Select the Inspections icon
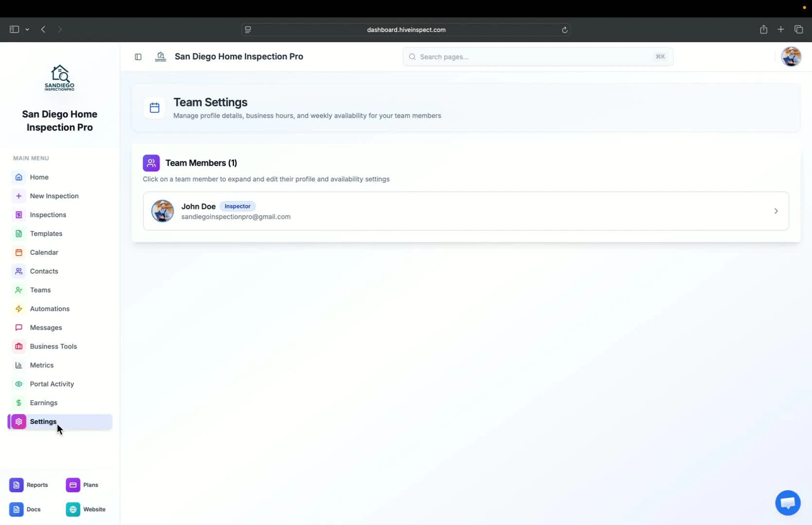Image resolution: width=812 pixels, height=525 pixels. click(18, 214)
